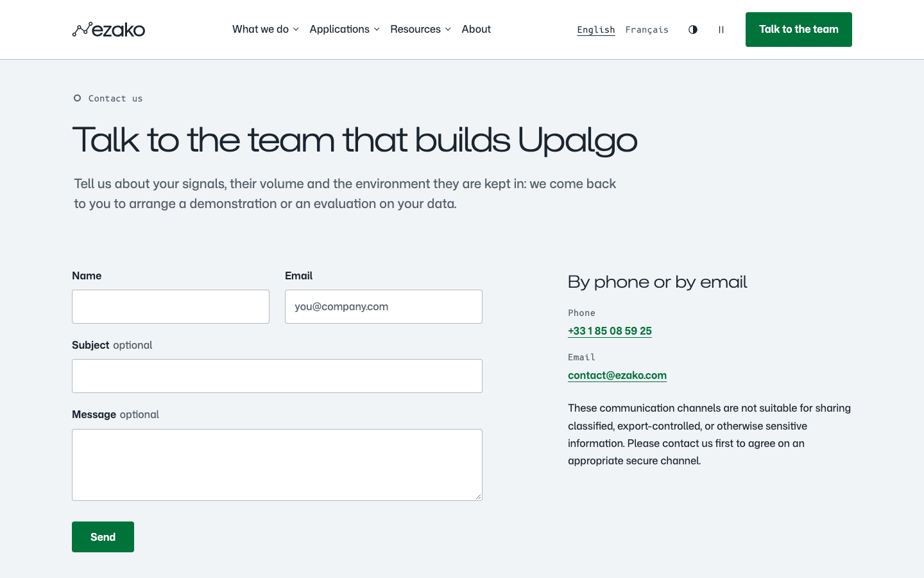Click the Message textarea resize handle

[479, 497]
